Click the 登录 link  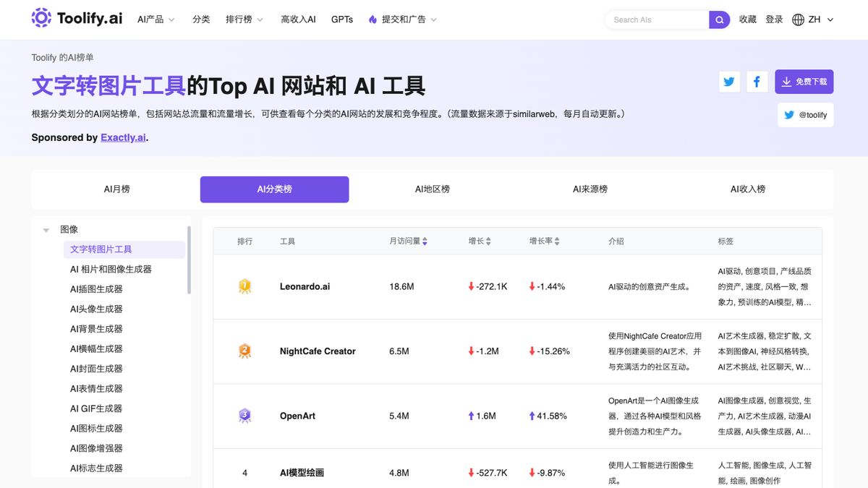tap(775, 20)
